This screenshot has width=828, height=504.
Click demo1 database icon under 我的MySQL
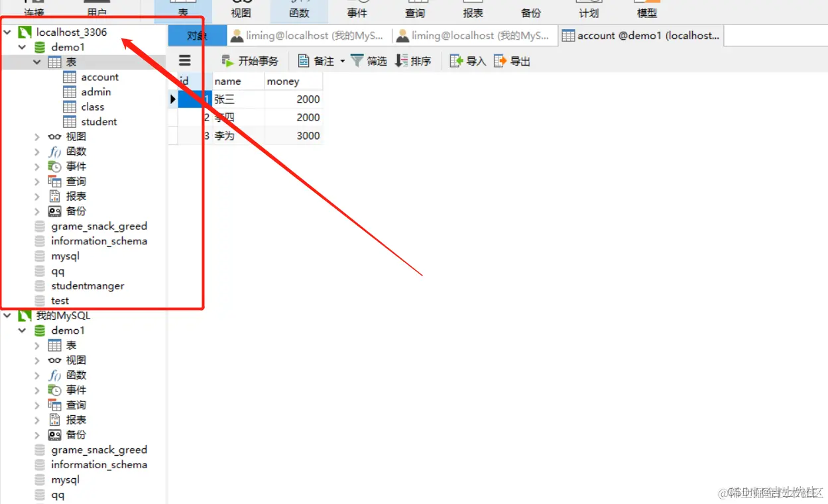pyautogui.click(x=40, y=330)
